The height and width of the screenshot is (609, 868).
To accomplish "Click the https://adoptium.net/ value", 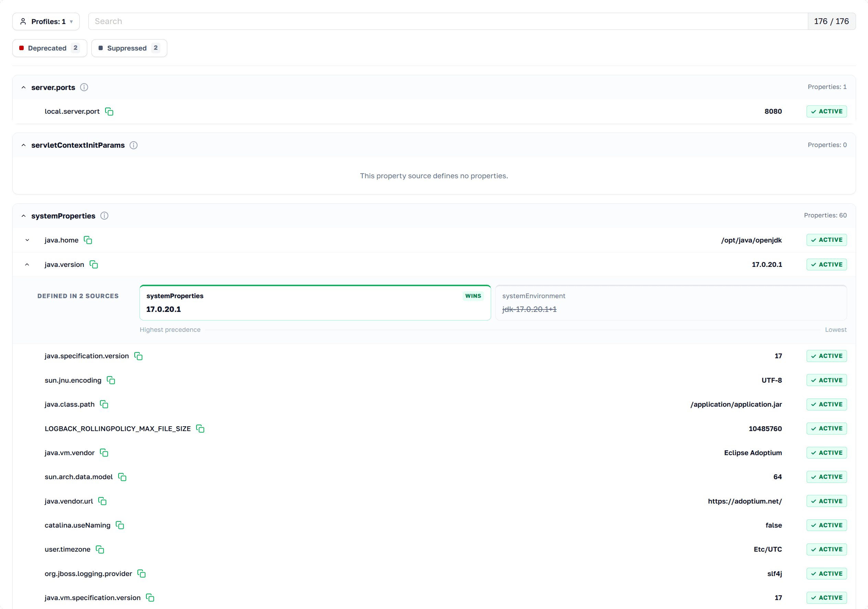I will click(745, 501).
